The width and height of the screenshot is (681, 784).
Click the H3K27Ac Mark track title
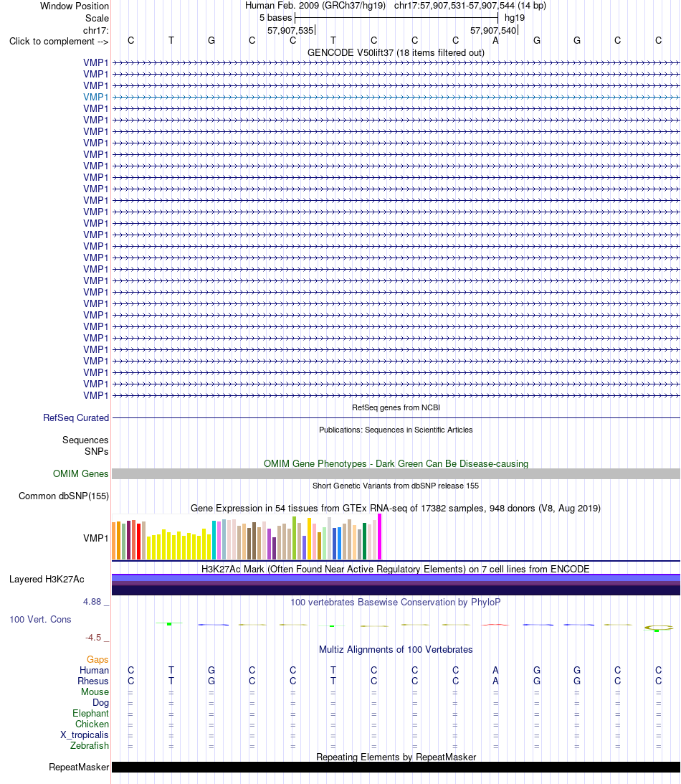396,569
